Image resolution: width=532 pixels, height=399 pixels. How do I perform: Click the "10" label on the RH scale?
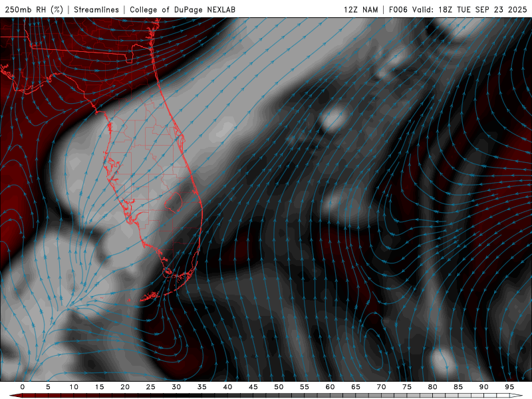click(74, 387)
